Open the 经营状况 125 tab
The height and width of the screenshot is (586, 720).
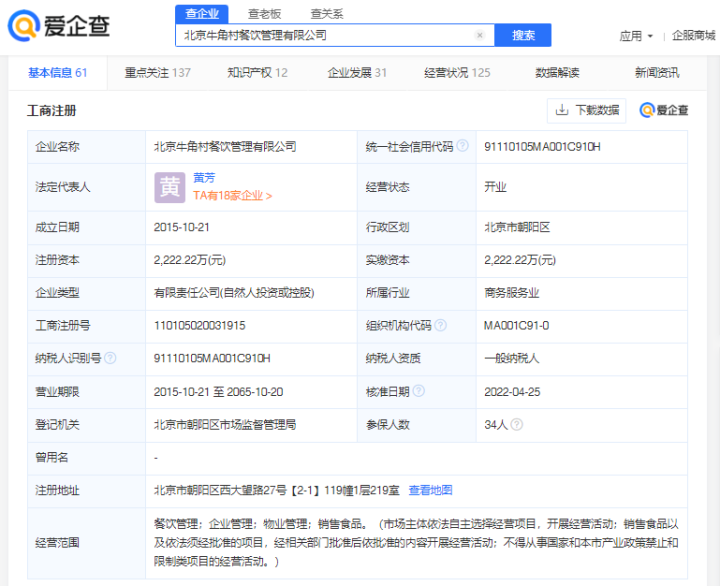457,73
